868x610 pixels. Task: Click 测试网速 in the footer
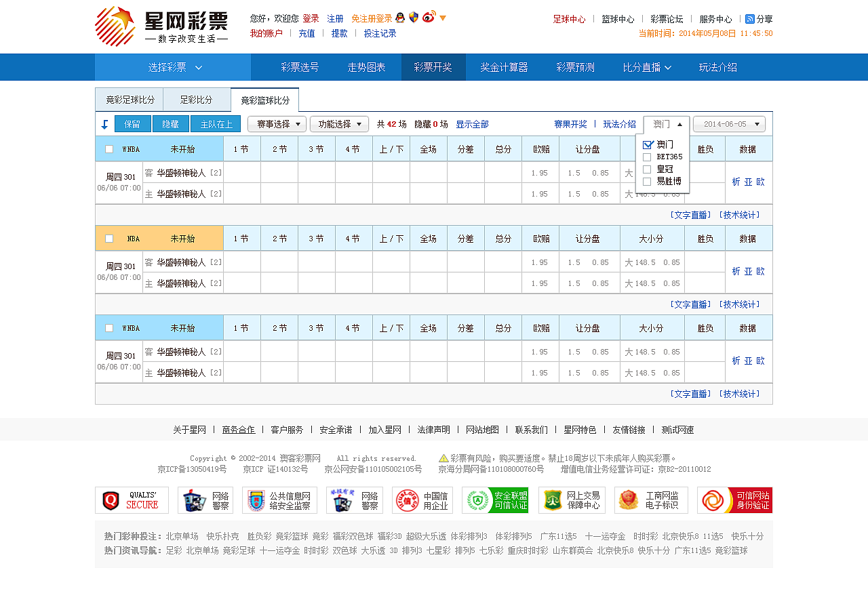pos(677,430)
